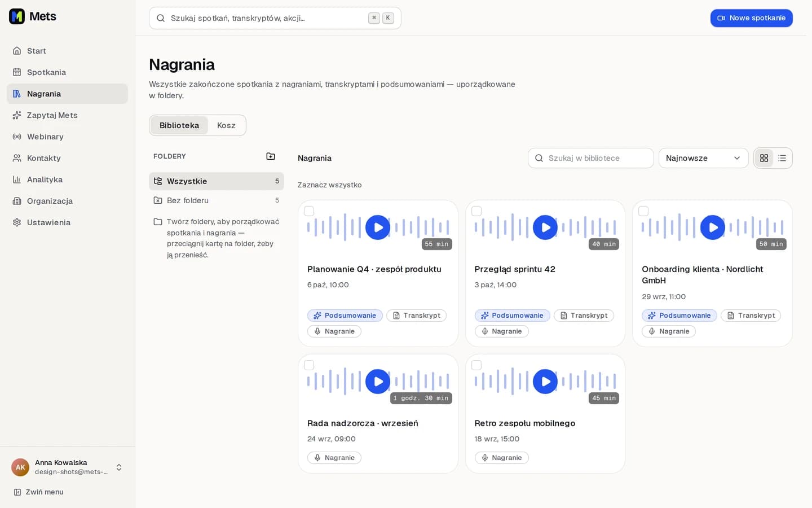The width and height of the screenshot is (812, 508).
Task: Open Transkrypt for Onboarding klienta
Action: click(x=751, y=316)
